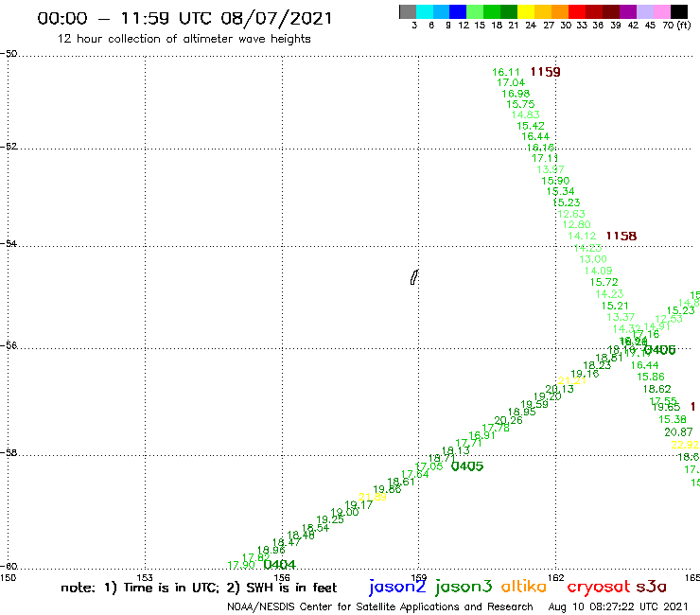700x615 pixels.
Task: Click wave height value 19.25
Action: 330,519
